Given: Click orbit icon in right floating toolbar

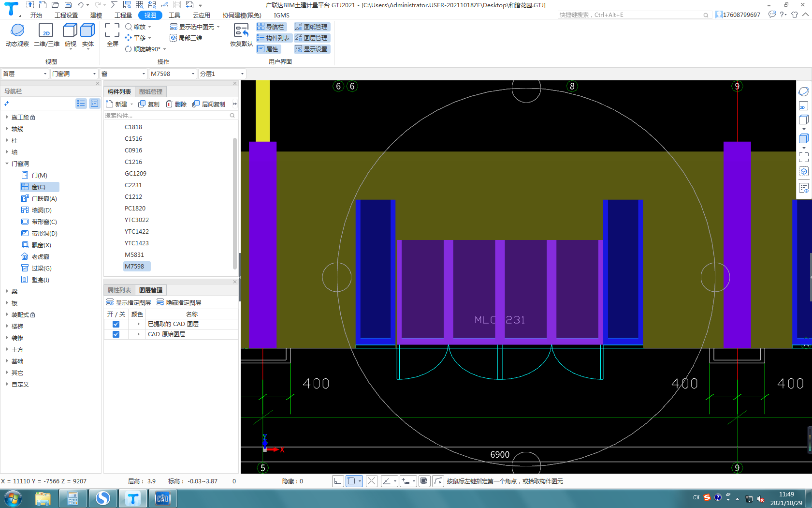Looking at the screenshot, I should (x=804, y=92).
